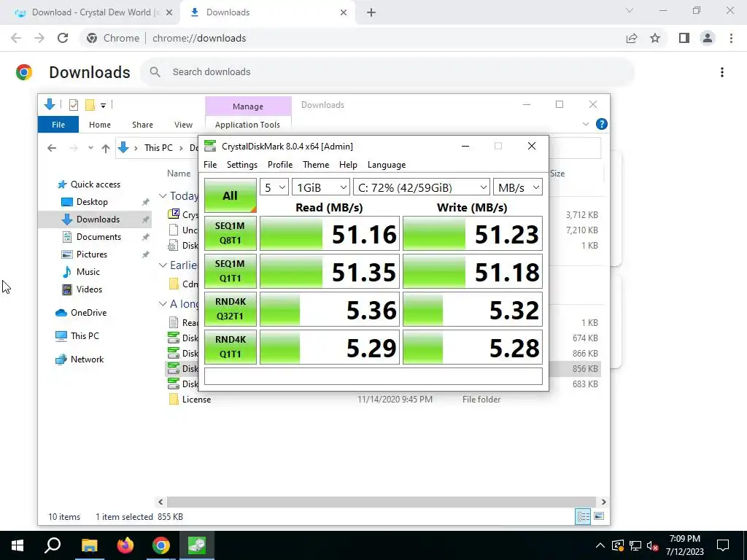Open Firefox from the taskbar

pos(125,545)
